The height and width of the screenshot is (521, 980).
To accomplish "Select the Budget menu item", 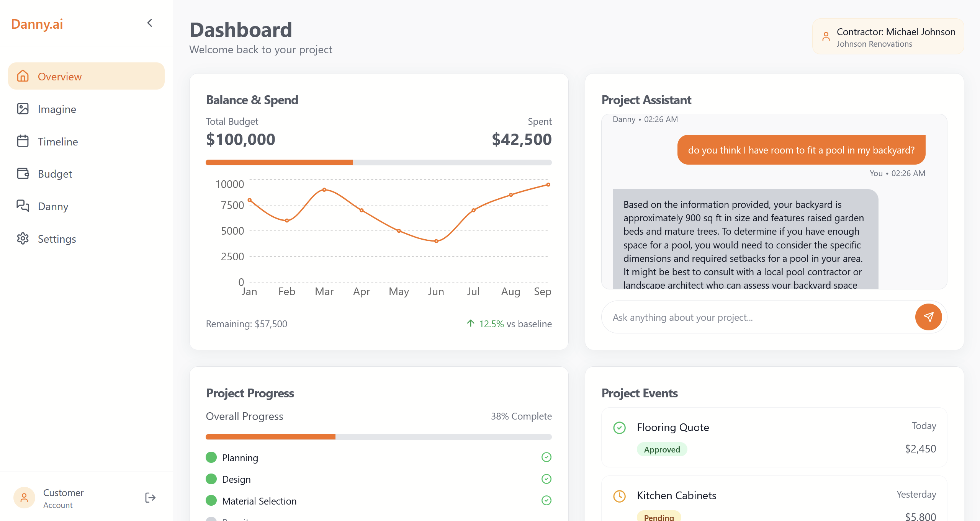I will pyautogui.click(x=55, y=174).
